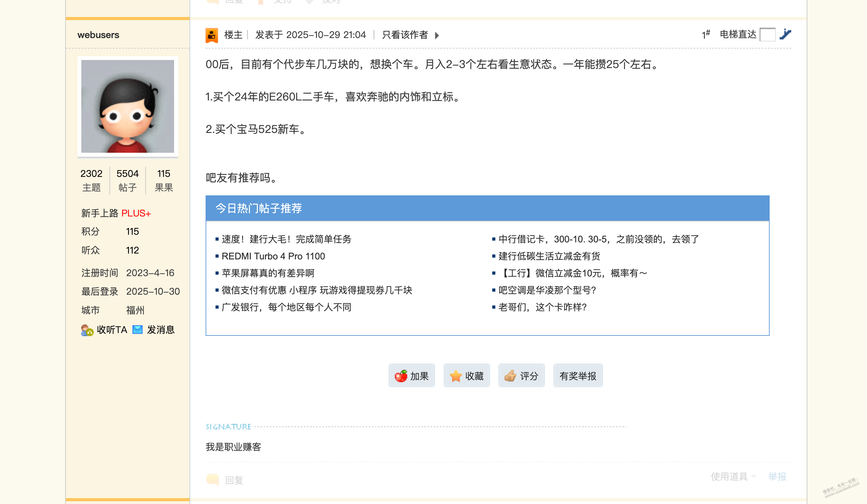Click the 回复 speech bubble at post bottom
This screenshot has width=867, height=504.
(x=213, y=480)
